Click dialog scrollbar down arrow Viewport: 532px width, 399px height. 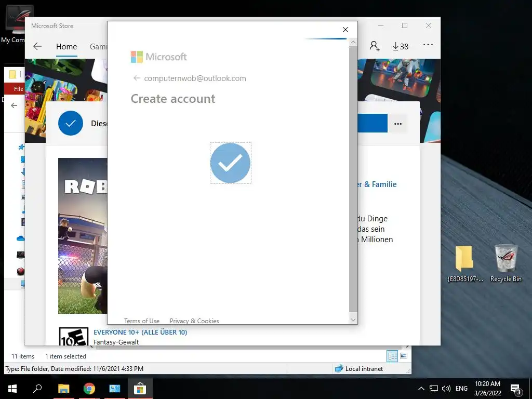tap(353, 320)
